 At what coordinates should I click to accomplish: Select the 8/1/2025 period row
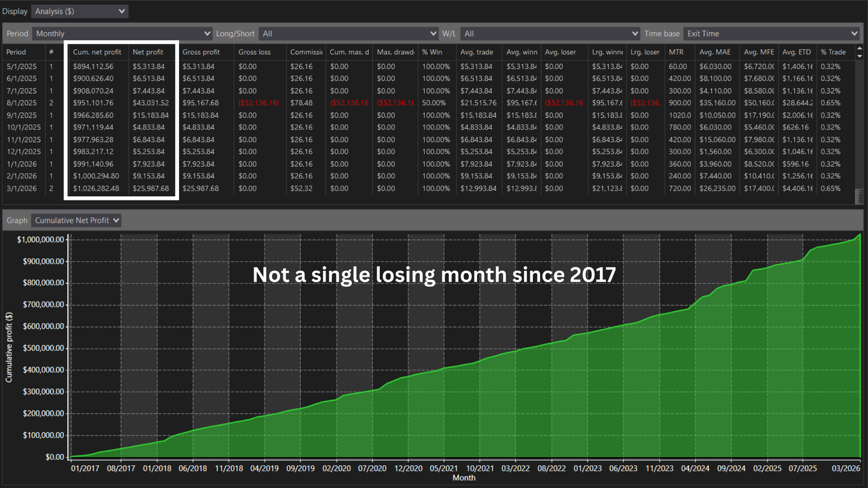[429, 103]
